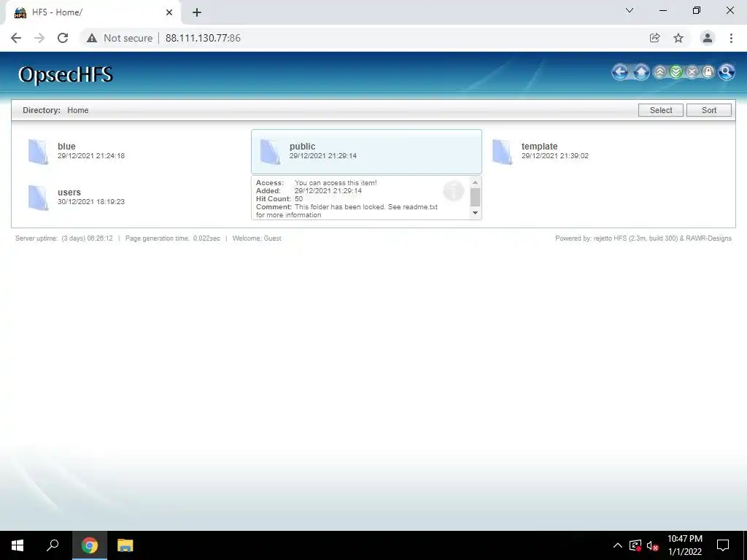Click the template date 29/12/2021 21:39:02
This screenshot has height=560, width=747.
point(555,156)
